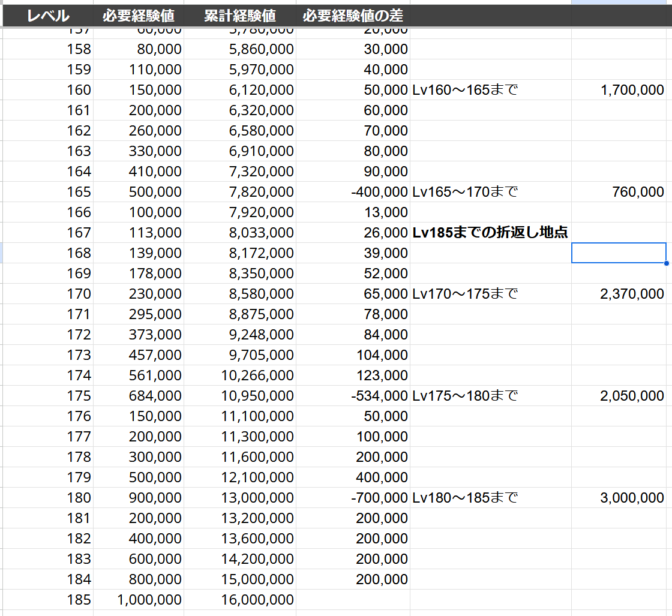Select cell with value 7,920,000
Screen dimensions: 672x616
click(240, 212)
